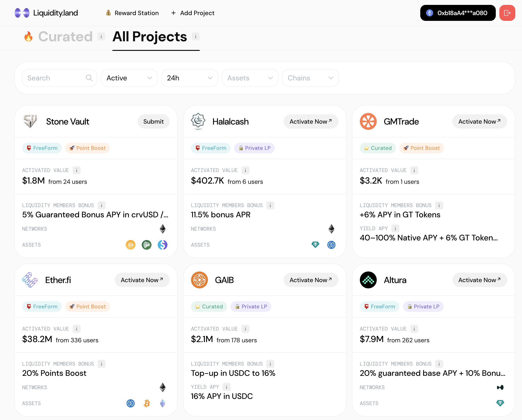Open the 24h timeframe dropdown
This screenshot has width=522, height=420.
pos(189,78)
